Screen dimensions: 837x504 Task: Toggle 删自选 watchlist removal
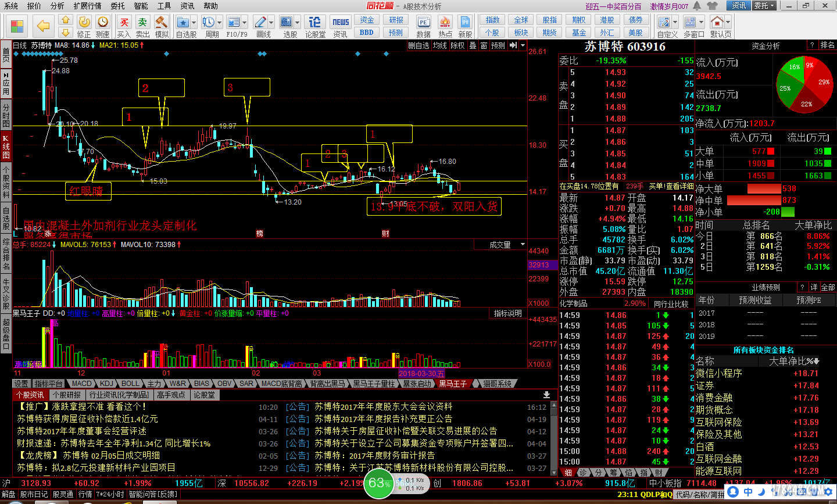[x=419, y=45]
